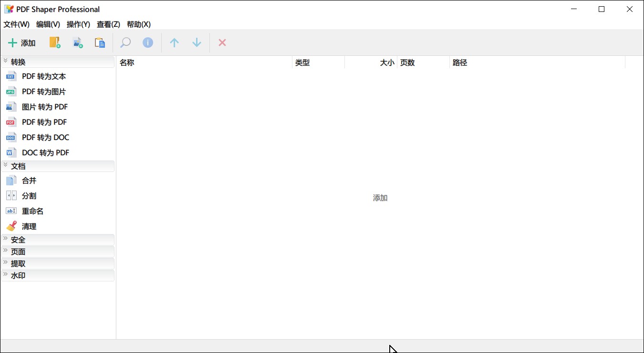Image resolution: width=644 pixels, height=353 pixels.
Task: Expand the 水印 section
Action: coord(58,276)
